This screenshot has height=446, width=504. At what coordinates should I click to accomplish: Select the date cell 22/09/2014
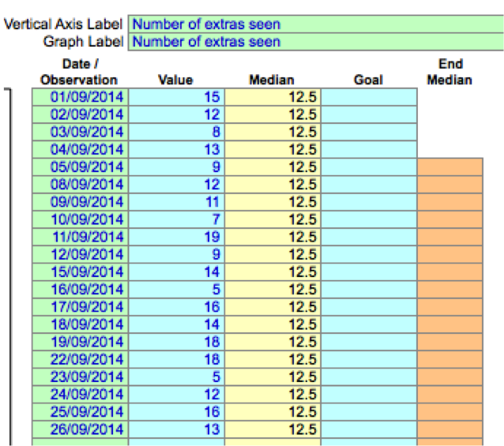coord(81,360)
